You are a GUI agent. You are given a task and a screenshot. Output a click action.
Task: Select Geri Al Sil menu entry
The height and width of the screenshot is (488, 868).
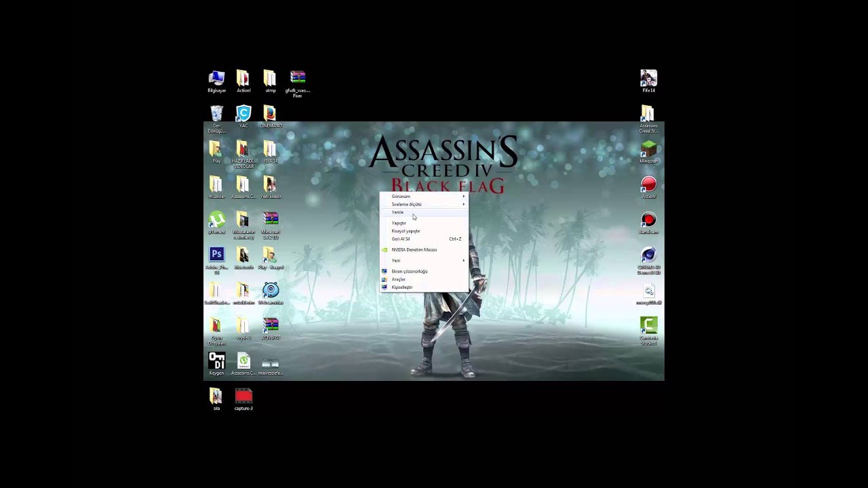pos(425,239)
